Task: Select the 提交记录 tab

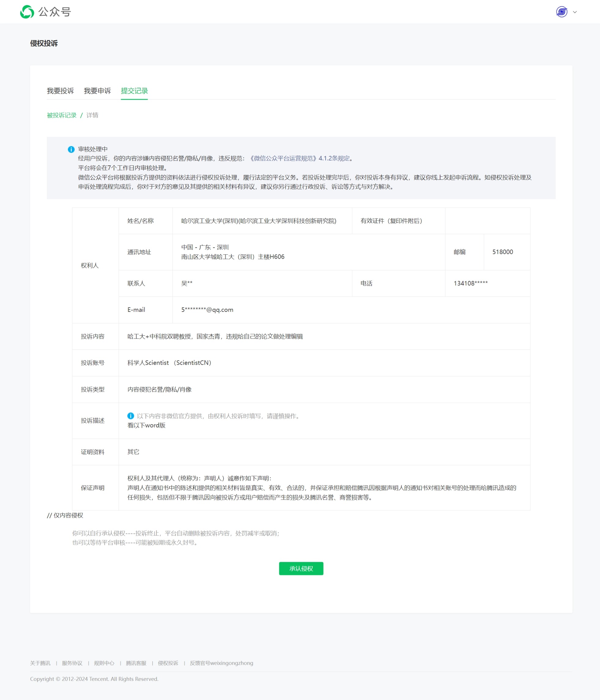Action: (134, 91)
